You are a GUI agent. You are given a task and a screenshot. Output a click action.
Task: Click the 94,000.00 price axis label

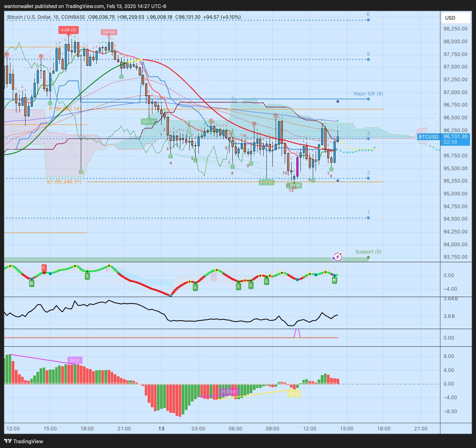click(x=455, y=244)
